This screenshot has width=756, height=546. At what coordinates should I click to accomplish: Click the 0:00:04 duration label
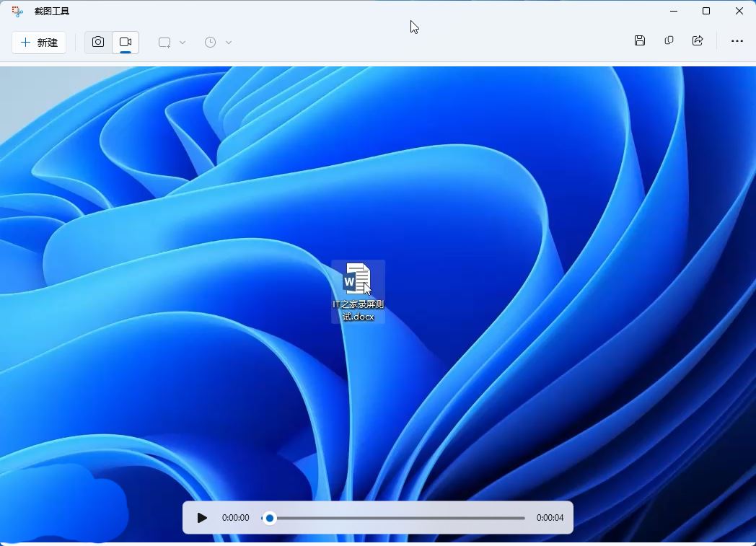[550, 518]
